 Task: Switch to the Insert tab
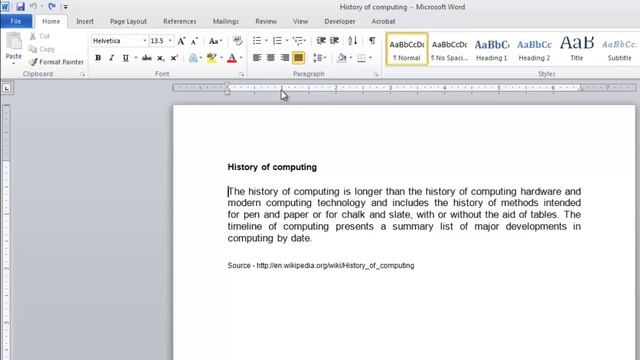[84, 21]
